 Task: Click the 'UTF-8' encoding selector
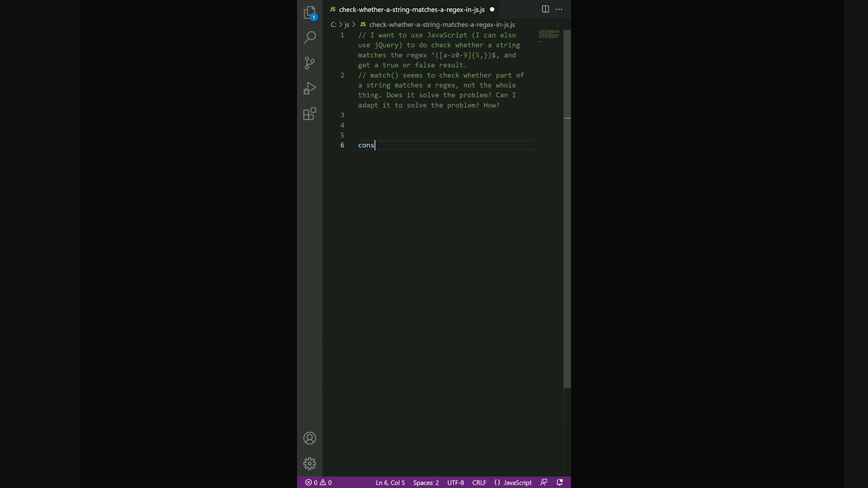point(456,483)
